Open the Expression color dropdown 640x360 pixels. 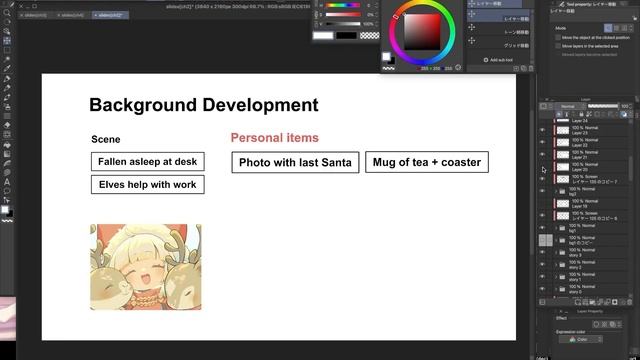coord(581,339)
